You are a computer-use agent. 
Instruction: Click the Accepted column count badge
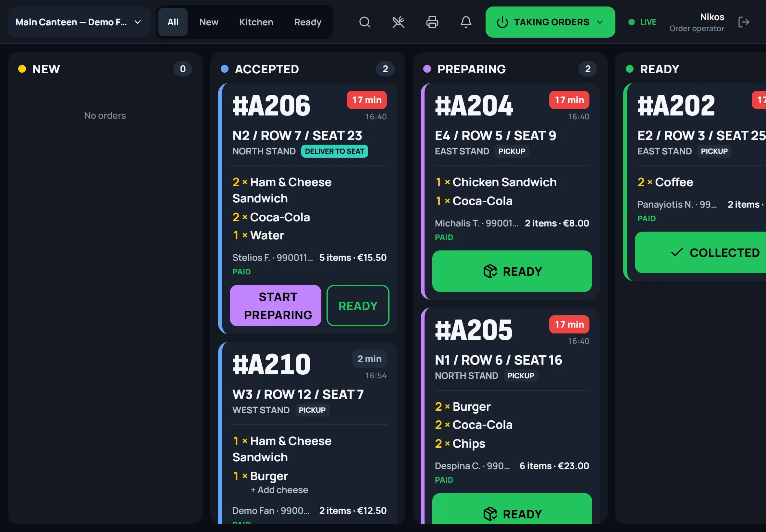coord(385,69)
